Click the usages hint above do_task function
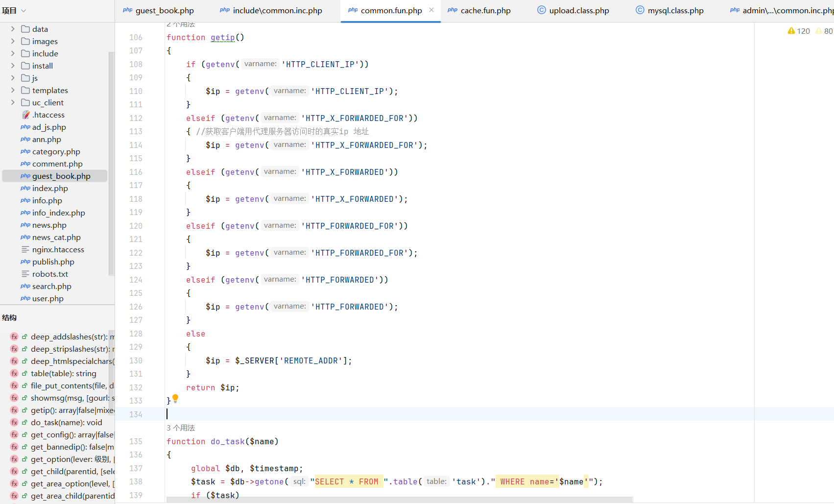Viewport: 834px width, 504px height. (181, 428)
